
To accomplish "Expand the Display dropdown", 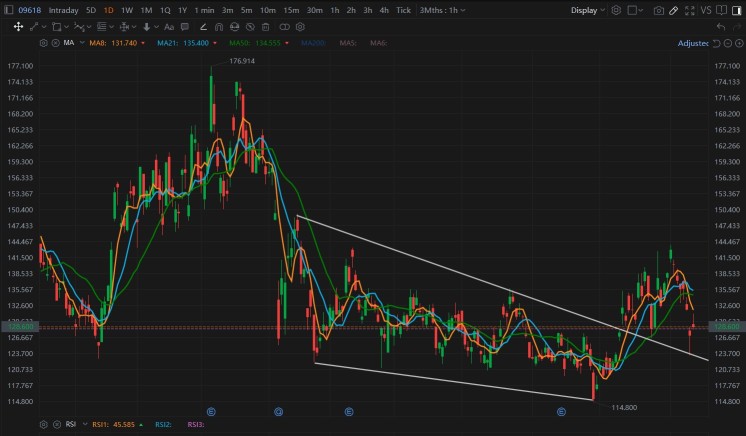I will pyautogui.click(x=588, y=10).
